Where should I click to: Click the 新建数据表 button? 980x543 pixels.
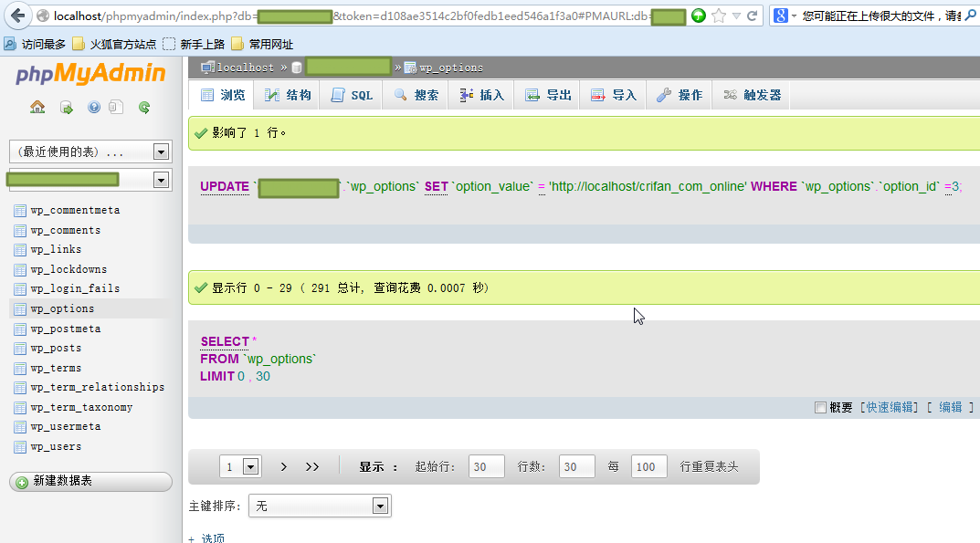click(90, 482)
